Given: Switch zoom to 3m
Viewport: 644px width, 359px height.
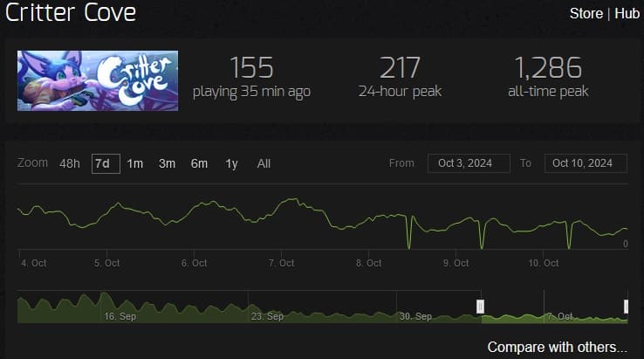Looking at the screenshot, I should click(167, 163).
